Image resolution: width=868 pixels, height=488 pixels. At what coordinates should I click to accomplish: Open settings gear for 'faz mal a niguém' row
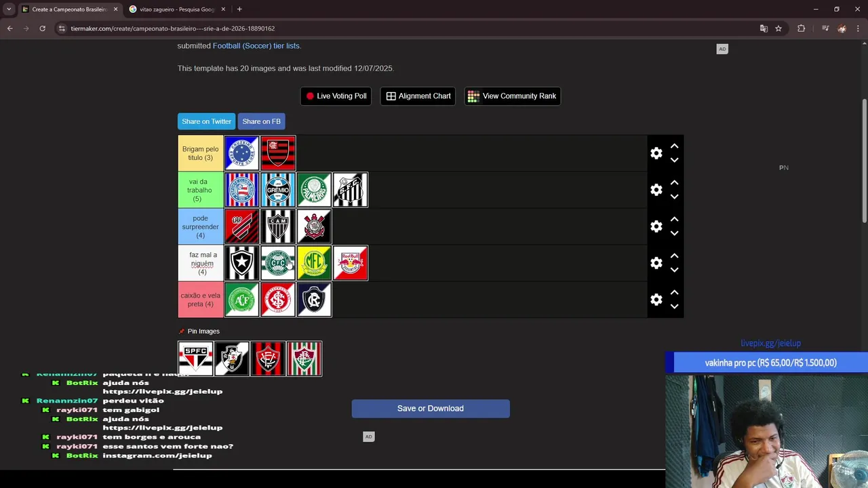[x=656, y=263]
